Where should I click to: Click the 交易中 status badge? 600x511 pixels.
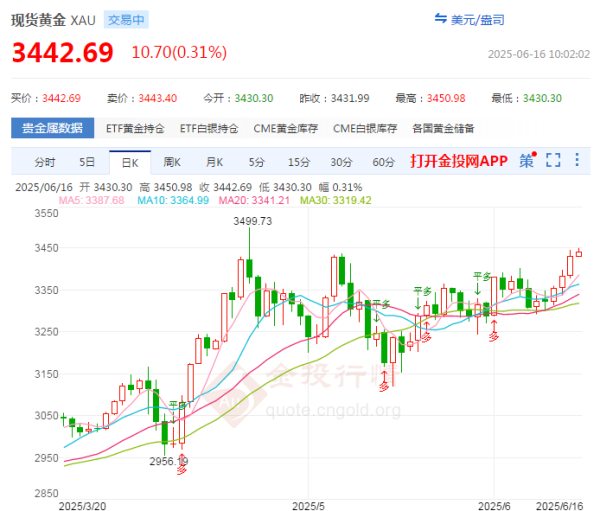pyautogui.click(x=126, y=20)
